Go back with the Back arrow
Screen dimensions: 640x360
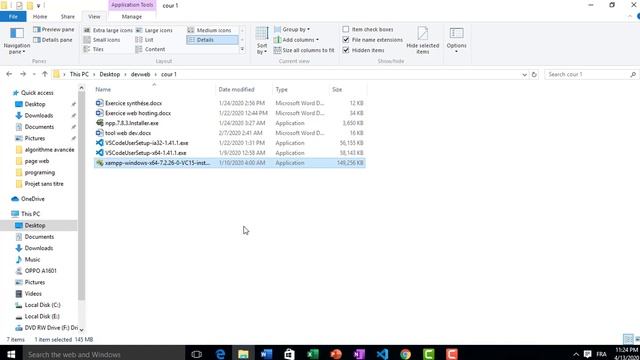[9, 74]
